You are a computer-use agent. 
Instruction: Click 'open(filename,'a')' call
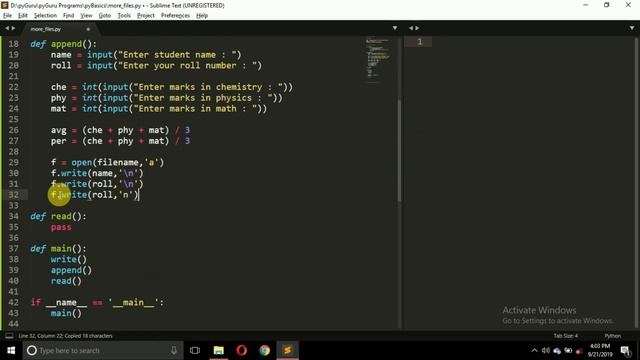[x=118, y=162]
